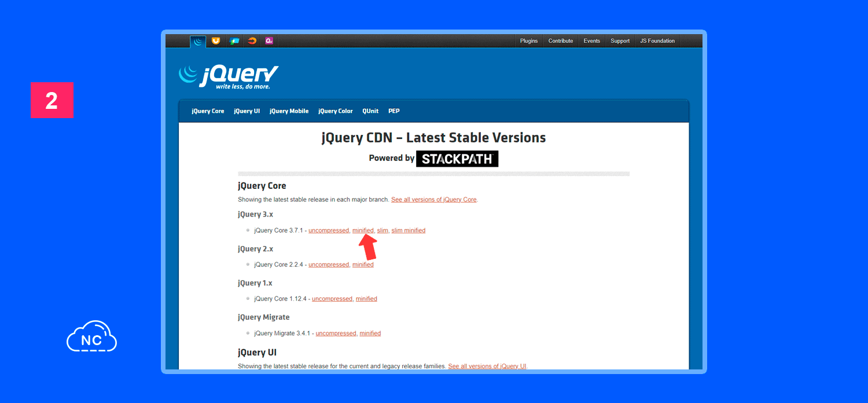Image resolution: width=868 pixels, height=403 pixels.
Task: Open the Events link in top bar
Action: [592, 41]
